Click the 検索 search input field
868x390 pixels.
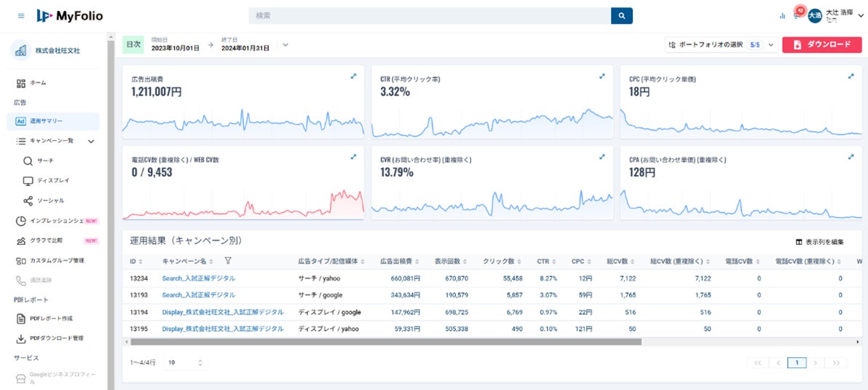pos(430,16)
